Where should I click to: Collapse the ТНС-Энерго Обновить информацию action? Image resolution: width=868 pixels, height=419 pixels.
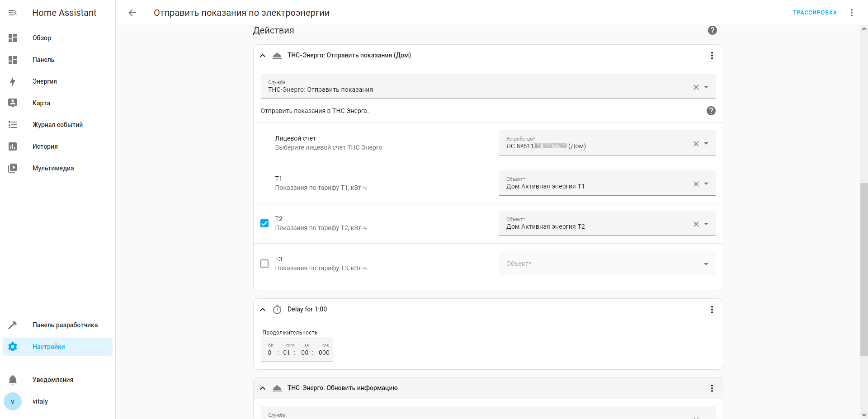click(263, 388)
